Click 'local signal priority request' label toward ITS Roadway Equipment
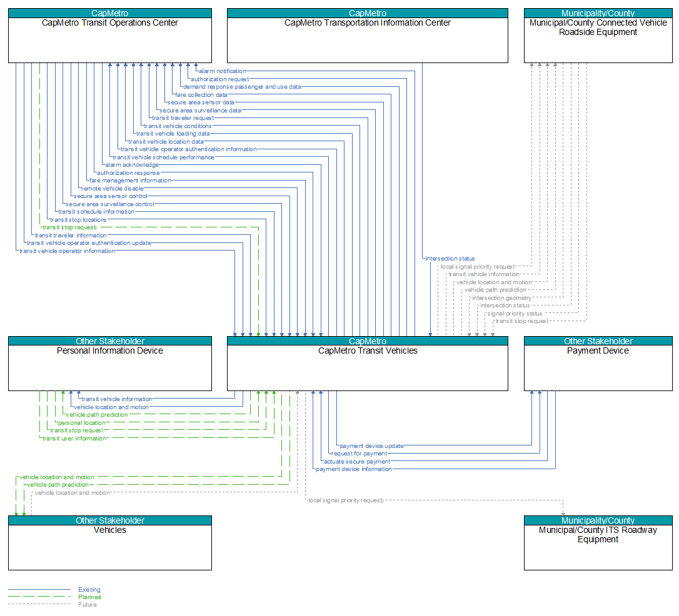Screen dimensions: 679x616 pyautogui.click(x=346, y=500)
